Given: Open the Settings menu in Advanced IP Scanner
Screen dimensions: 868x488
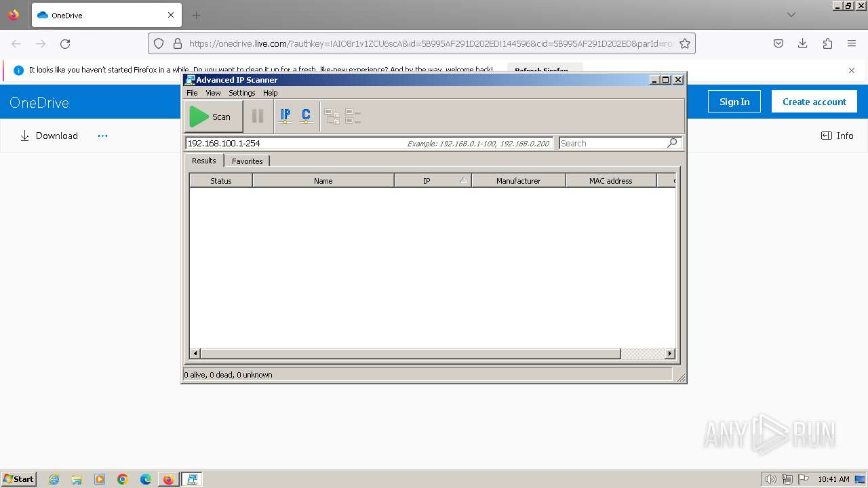Looking at the screenshot, I should 242,93.
